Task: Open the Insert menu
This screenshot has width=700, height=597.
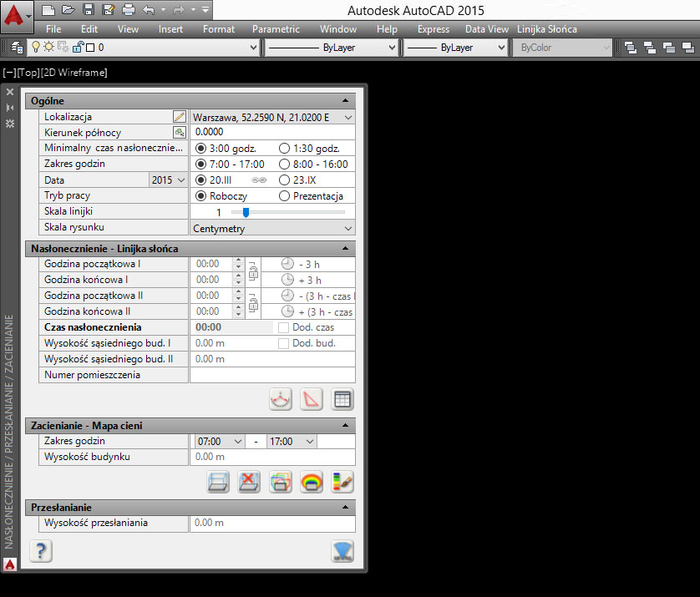Action: click(x=170, y=29)
